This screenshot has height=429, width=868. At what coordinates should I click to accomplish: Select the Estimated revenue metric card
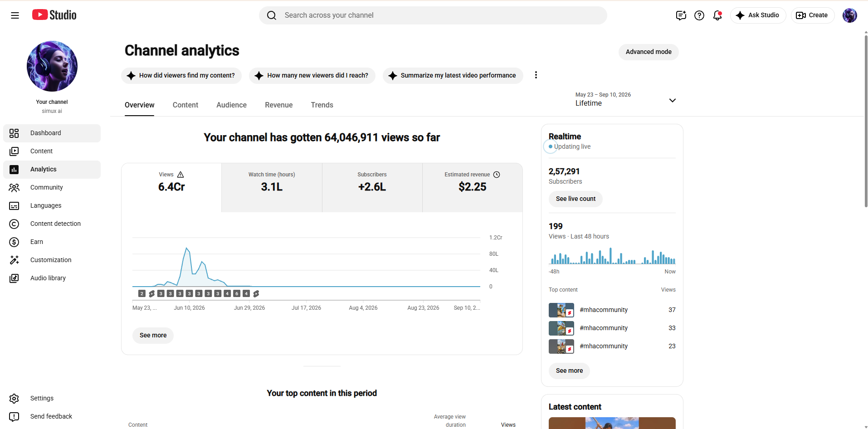pyautogui.click(x=473, y=187)
